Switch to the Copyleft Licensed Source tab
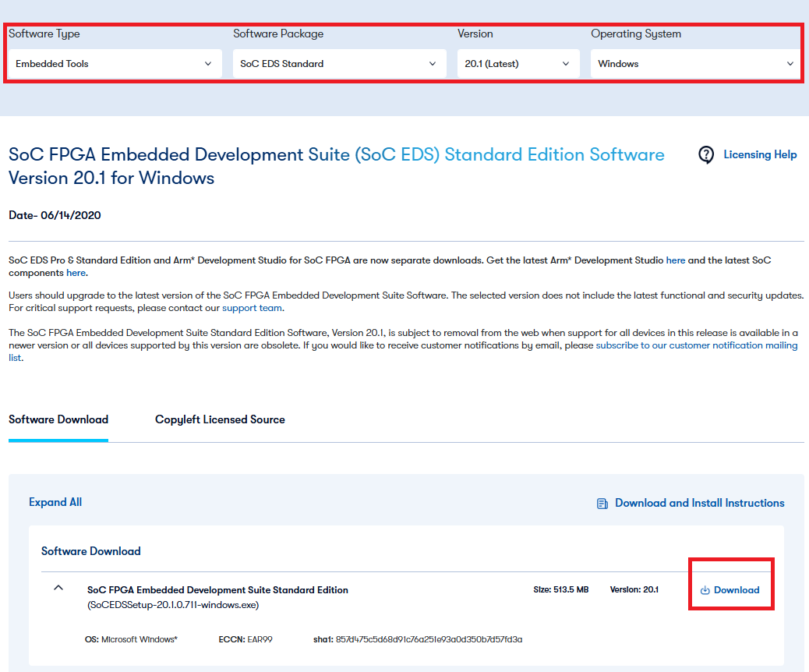809x672 pixels. point(220,419)
